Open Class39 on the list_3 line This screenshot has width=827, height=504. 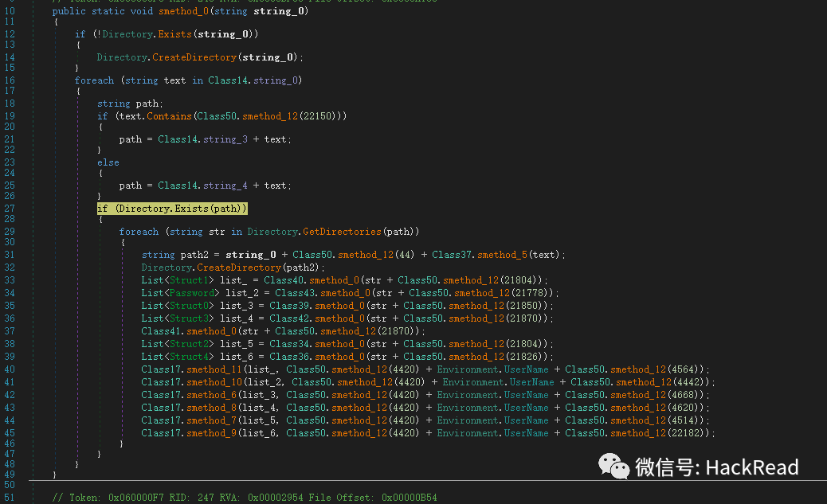point(289,306)
